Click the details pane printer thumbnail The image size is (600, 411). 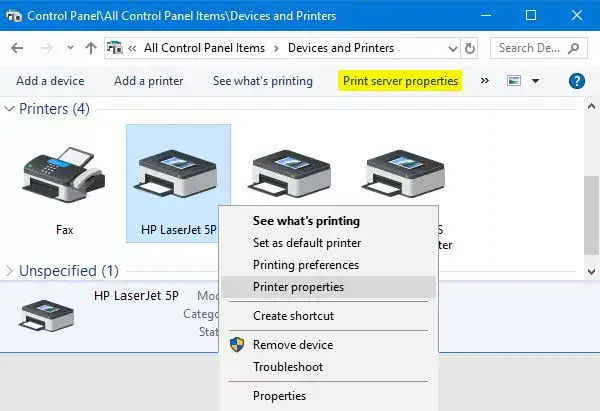pos(46,315)
